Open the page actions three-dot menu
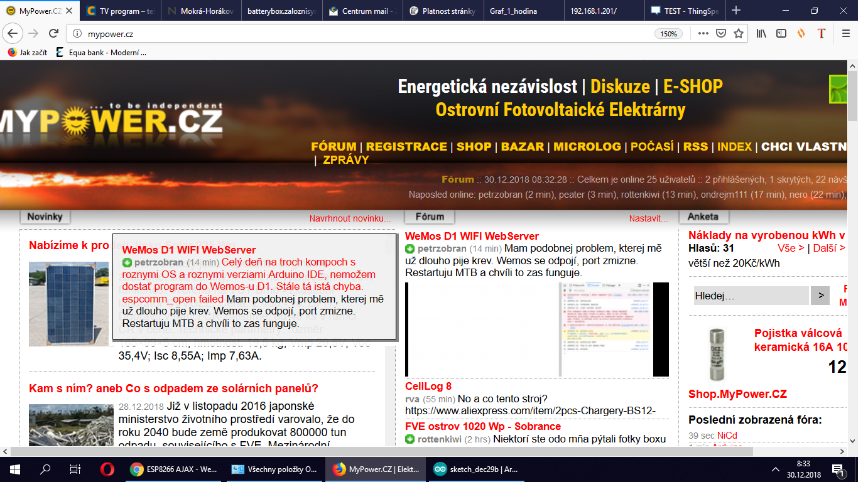 pyautogui.click(x=703, y=33)
